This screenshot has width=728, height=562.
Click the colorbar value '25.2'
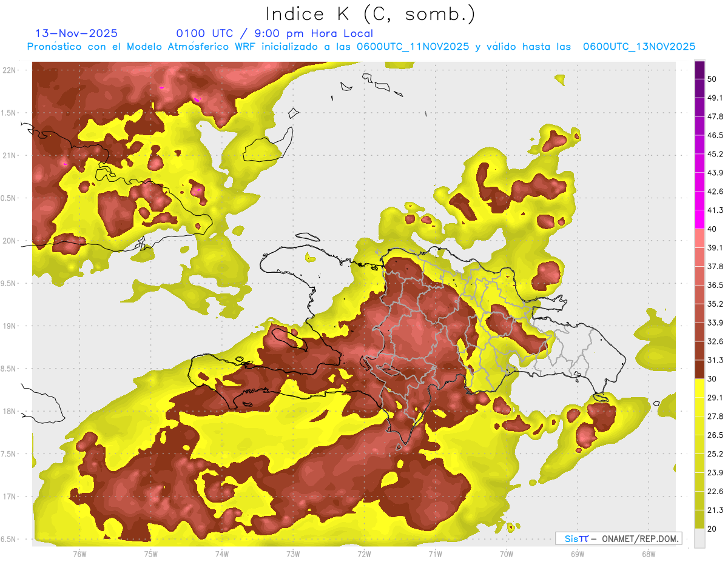(716, 454)
